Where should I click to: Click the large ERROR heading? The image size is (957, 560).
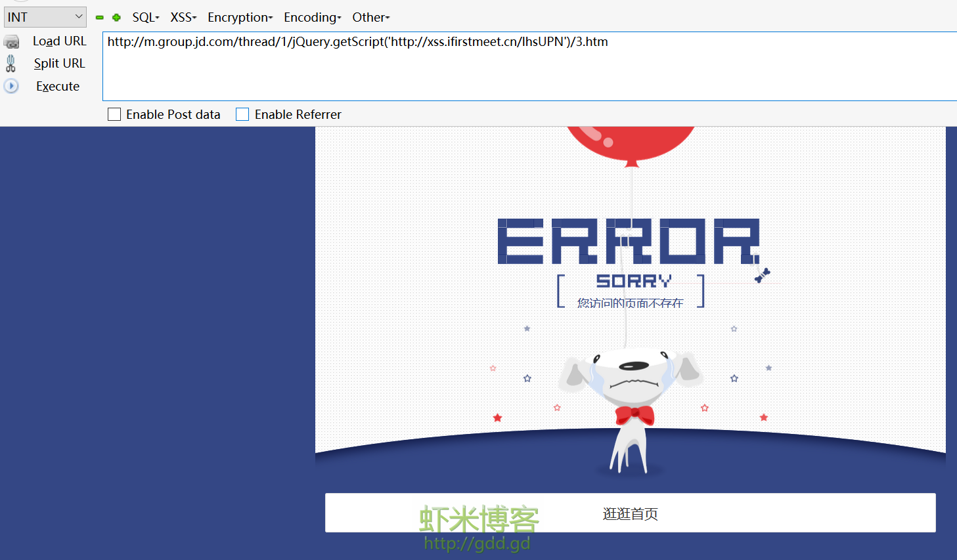629,242
